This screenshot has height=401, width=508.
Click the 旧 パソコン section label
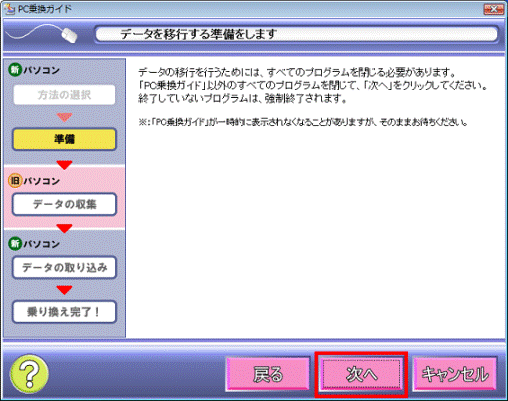(34, 181)
